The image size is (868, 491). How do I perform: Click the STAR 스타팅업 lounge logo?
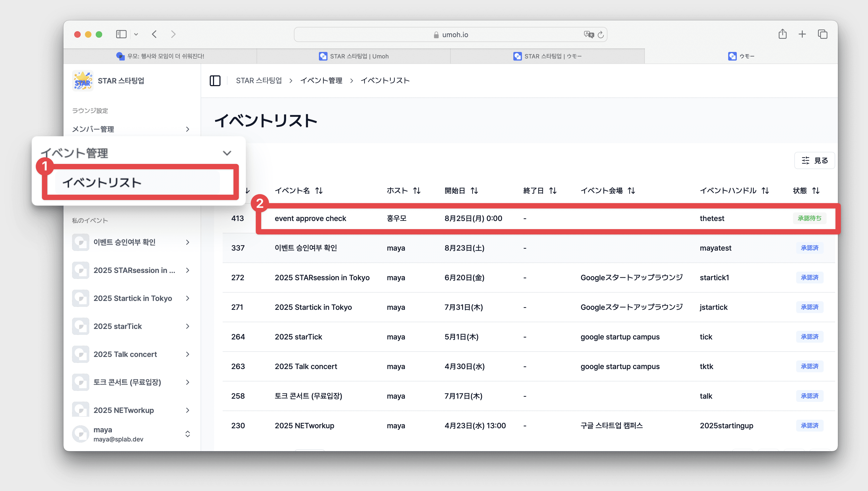(83, 81)
